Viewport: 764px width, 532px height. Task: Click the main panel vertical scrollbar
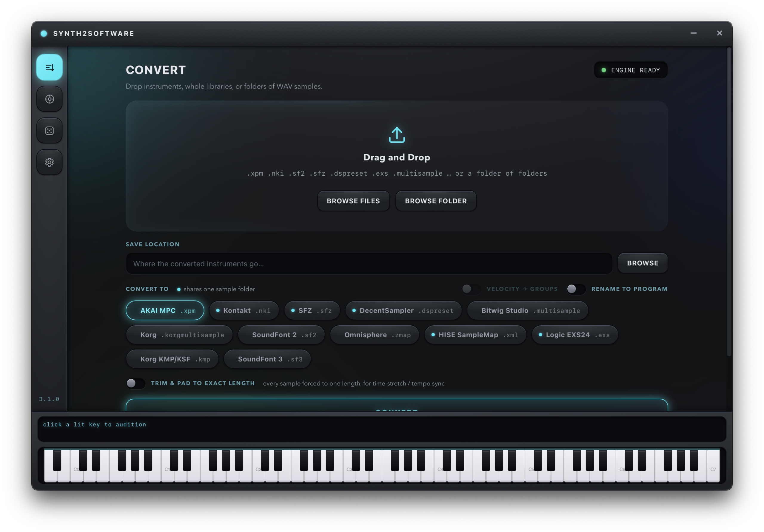[x=729, y=202]
